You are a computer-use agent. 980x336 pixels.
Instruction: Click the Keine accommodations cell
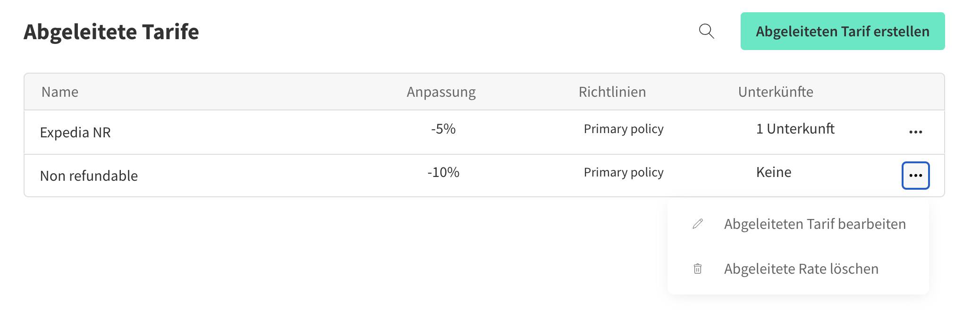click(x=774, y=172)
